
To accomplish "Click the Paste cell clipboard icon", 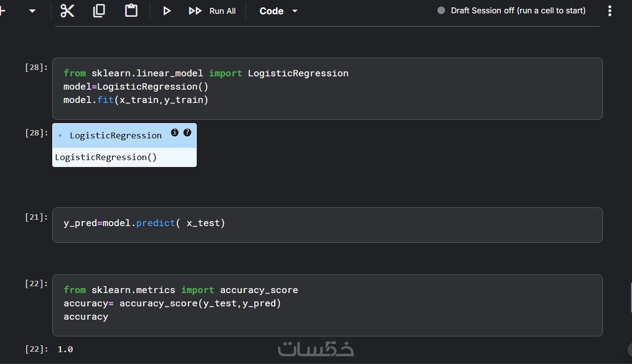I will click(131, 10).
